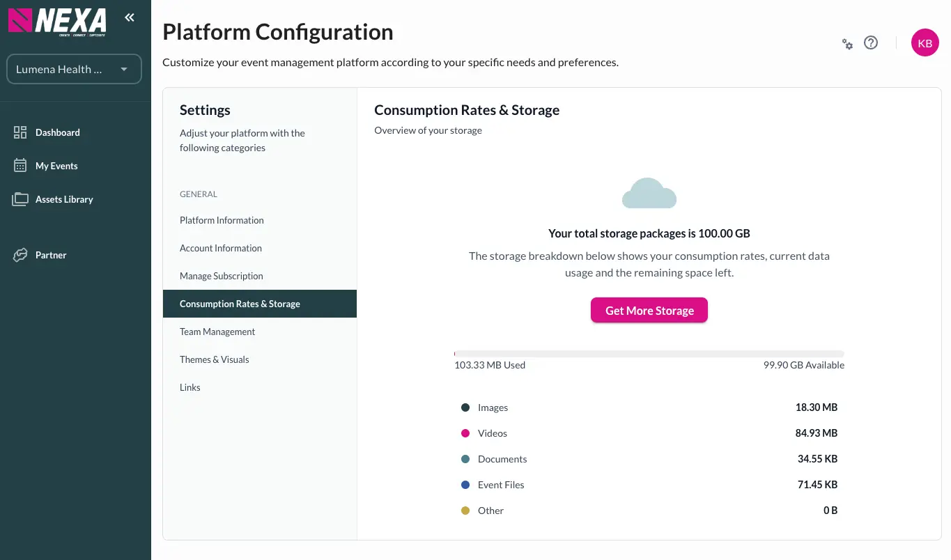Click the pink Videos color dot
Screen dimensions: 951x560
click(x=465, y=433)
